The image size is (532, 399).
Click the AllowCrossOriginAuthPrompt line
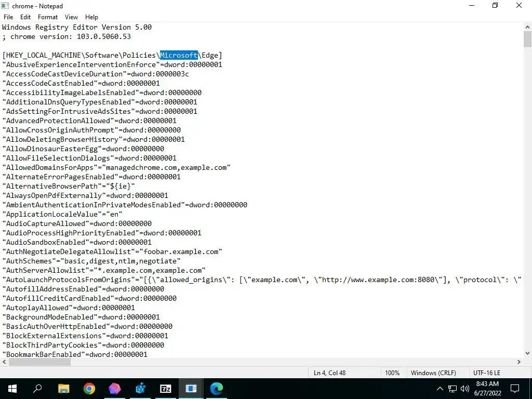coord(91,130)
